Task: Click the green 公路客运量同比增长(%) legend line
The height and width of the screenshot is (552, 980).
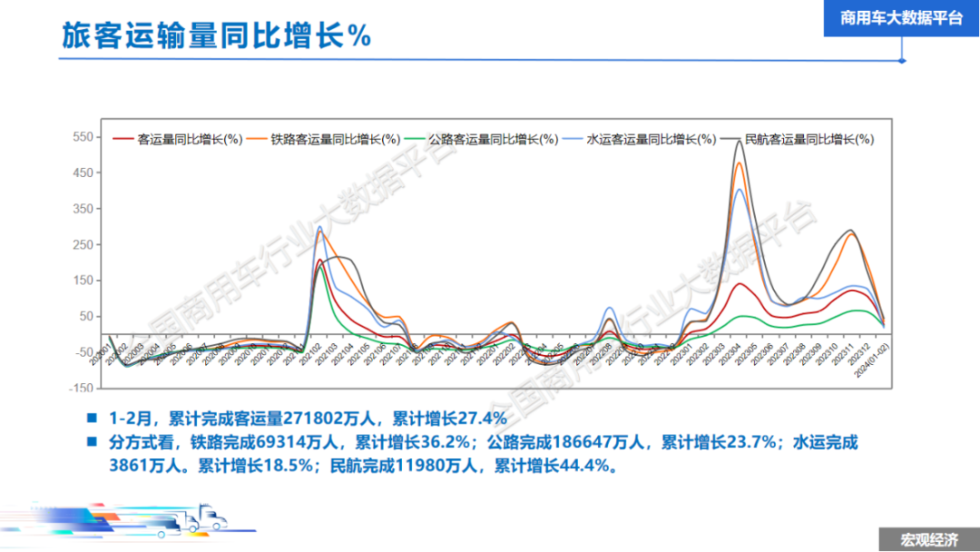Action: point(415,139)
